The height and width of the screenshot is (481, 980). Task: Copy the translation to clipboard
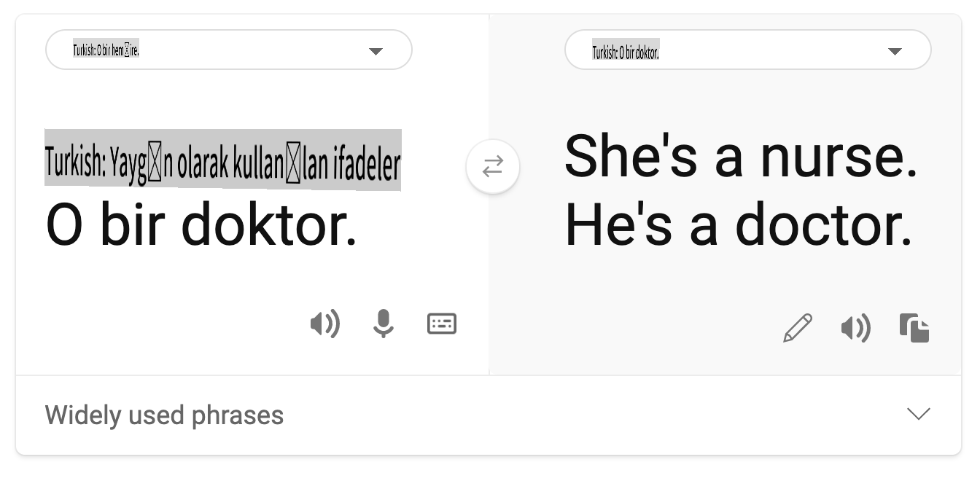pyautogui.click(x=914, y=328)
